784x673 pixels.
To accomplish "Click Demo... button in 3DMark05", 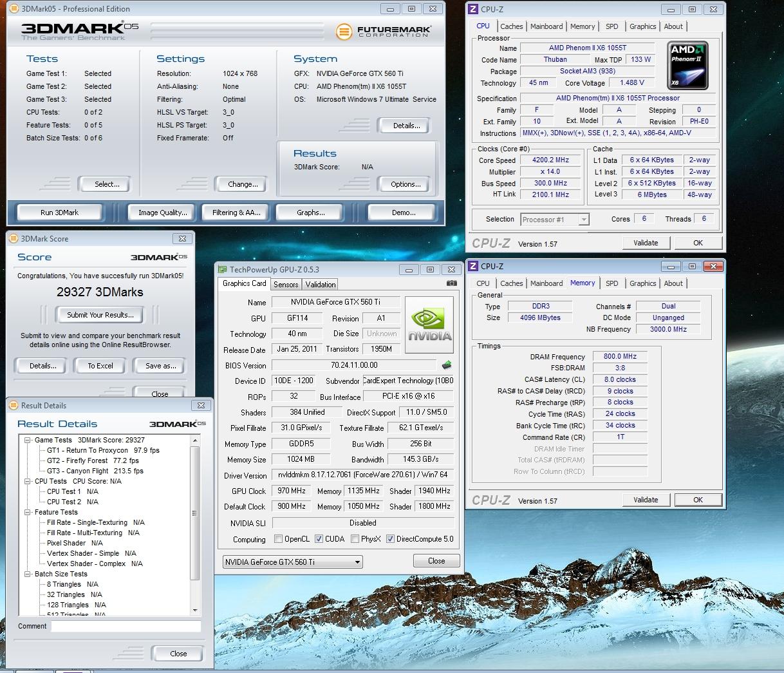I will (404, 213).
